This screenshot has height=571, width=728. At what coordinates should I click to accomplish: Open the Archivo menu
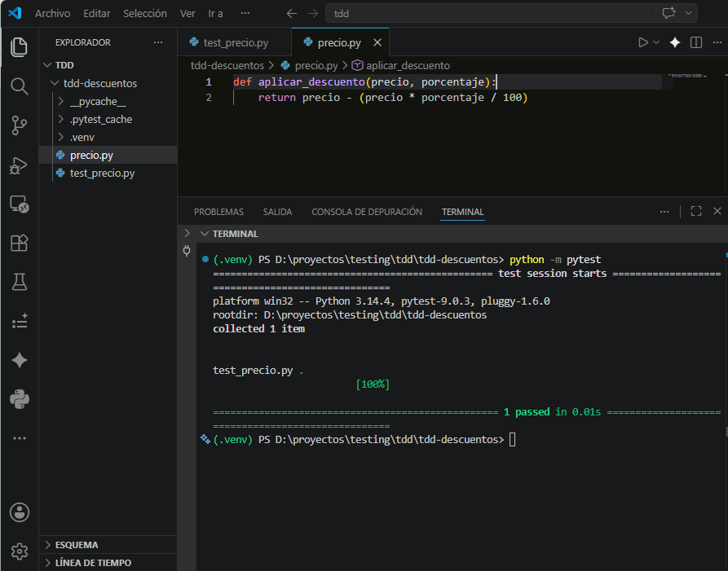click(x=52, y=14)
